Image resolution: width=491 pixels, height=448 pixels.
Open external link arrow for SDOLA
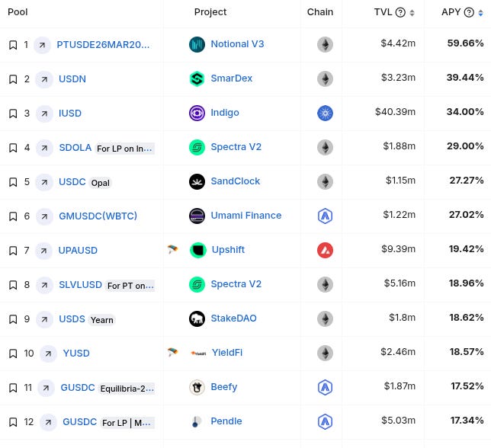coord(44,148)
